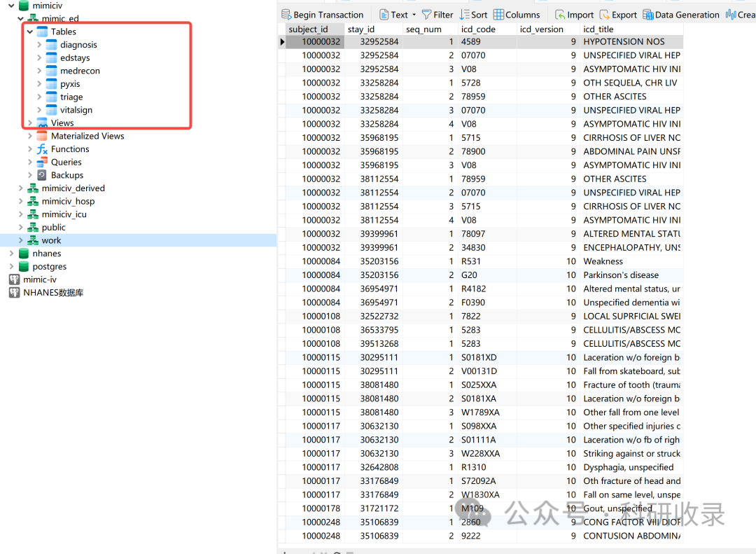Image resolution: width=756 pixels, height=554 pixels.
Task: Click the icd_version column header
Action: pos(547,29)
